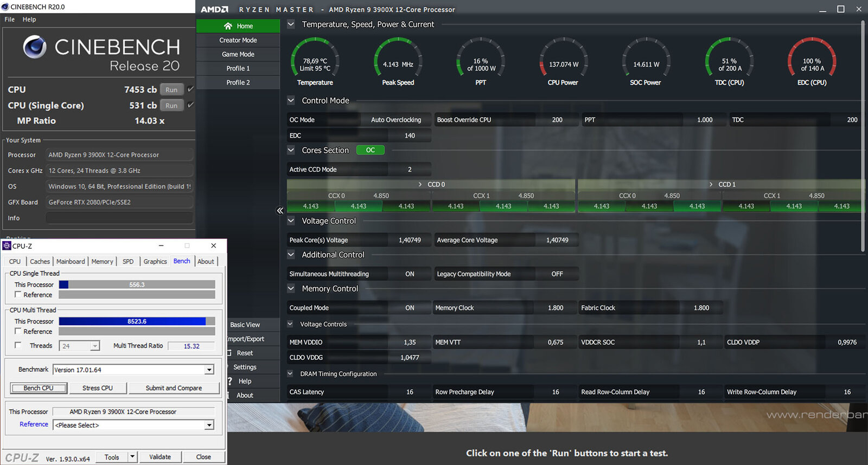Toggle the CPU test checkmark in Cinebench
Viewport: 868px width, 465px height.
click(x=190, y=89)
